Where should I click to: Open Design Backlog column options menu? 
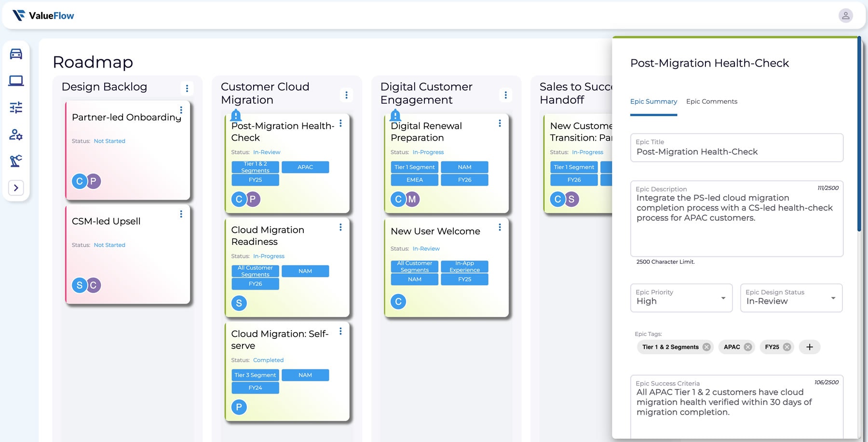[187, 88]
